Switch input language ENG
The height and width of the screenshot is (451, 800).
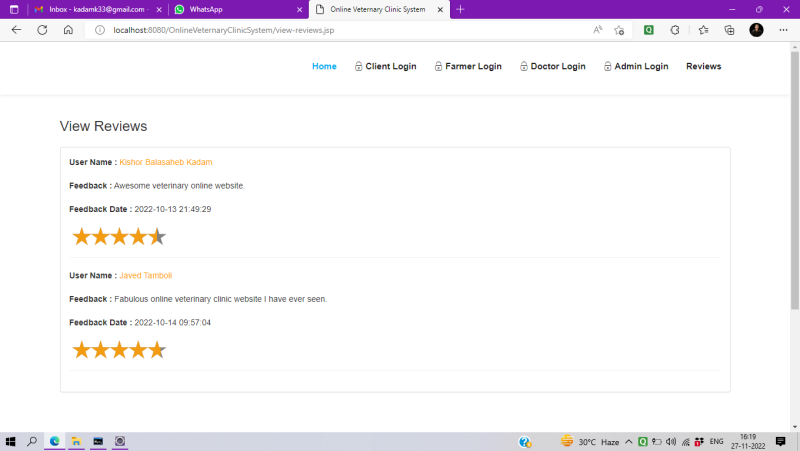tap(716, 442)
